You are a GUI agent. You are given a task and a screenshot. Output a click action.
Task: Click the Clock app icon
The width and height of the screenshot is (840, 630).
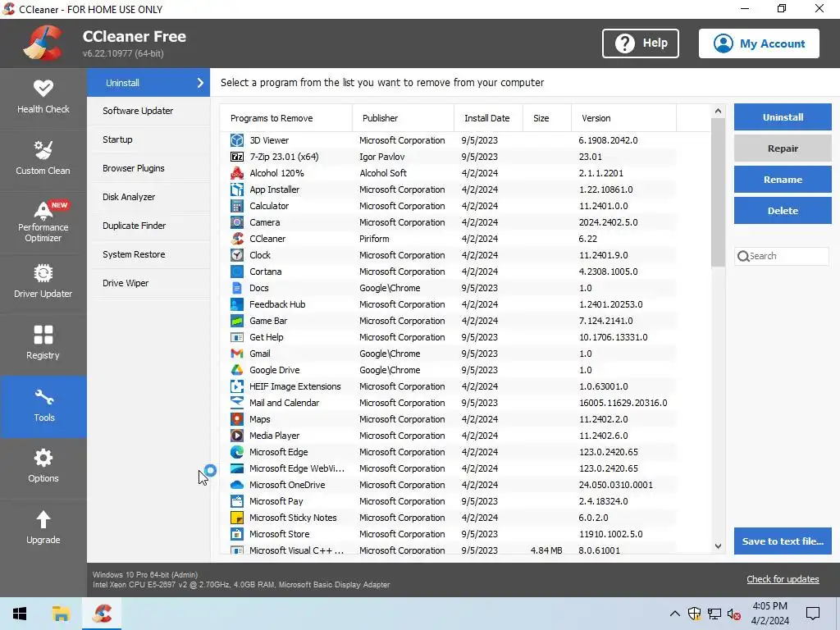237,255
